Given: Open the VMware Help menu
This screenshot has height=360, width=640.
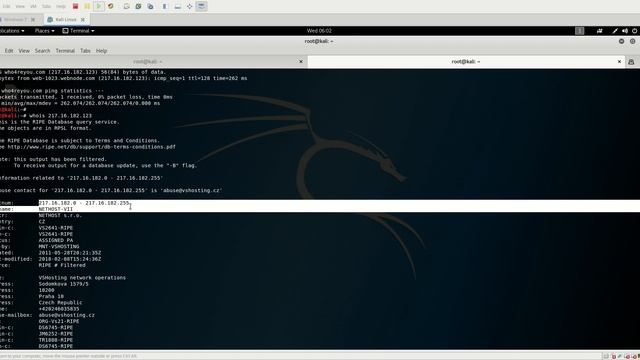Looking at the screenshot, I should click(x=61, y=6).
